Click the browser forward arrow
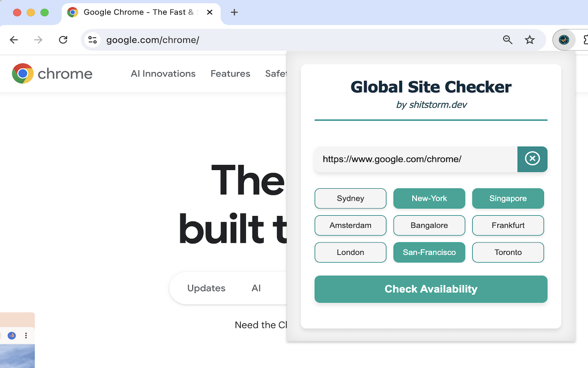 tap(39, 40)
